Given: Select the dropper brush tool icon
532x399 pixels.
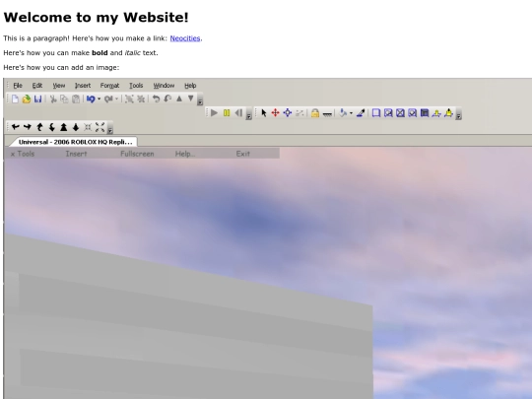Looking at the screenshot, I should (x=361, y=113).
